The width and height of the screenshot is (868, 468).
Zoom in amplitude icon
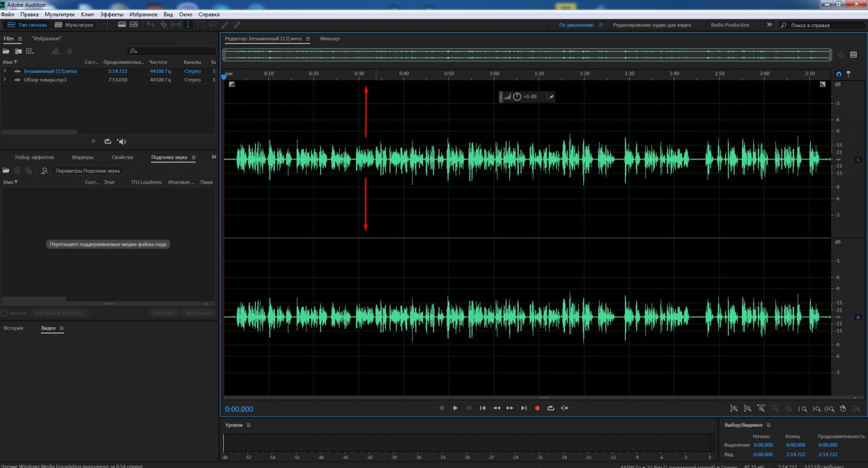click(734, 408)
